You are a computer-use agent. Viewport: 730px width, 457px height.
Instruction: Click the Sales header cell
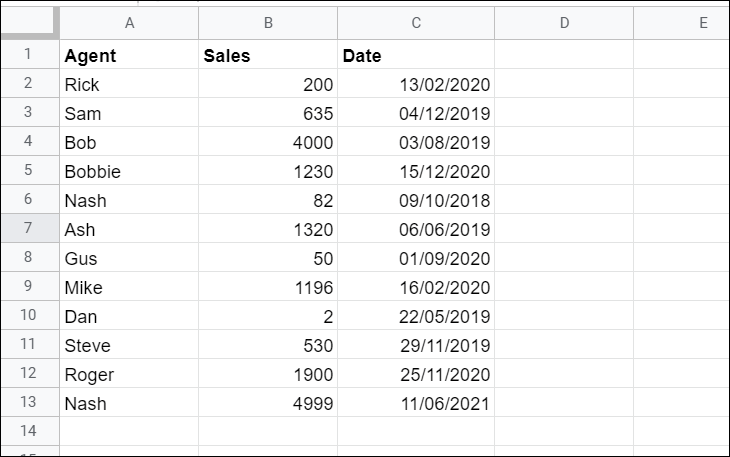pyautogui.click(x=268, y=56)
